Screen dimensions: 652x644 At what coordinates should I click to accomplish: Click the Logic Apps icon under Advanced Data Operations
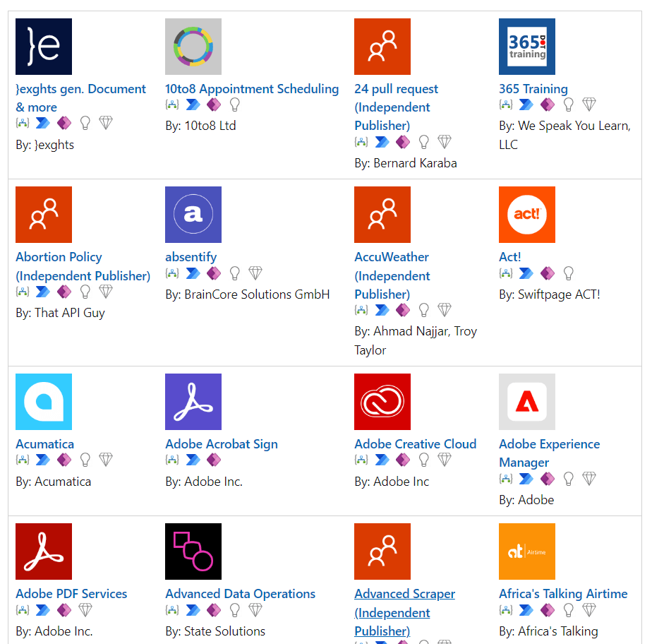click(x=172, y=609)
